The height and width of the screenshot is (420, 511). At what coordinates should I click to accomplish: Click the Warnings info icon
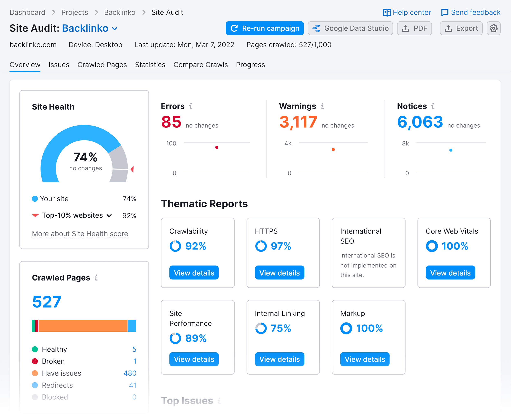pyautogui.click(x=322, y=106)
